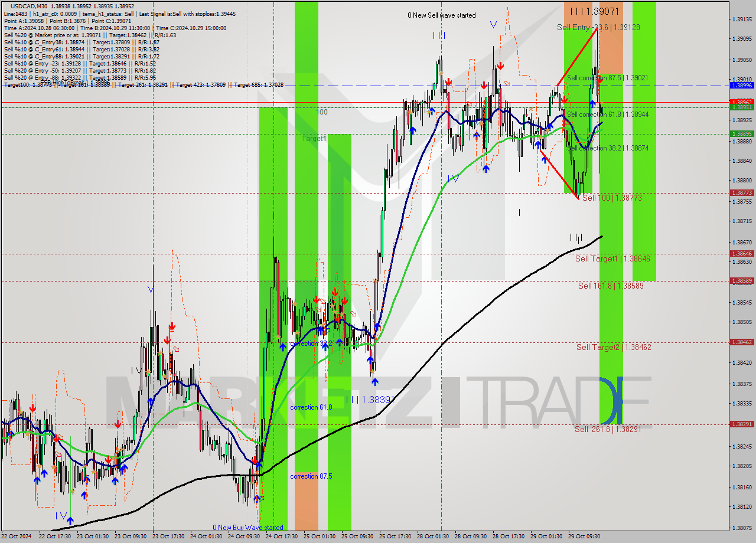
Task: Click the USDCAD,M30 symbol title
Action: [x=29, y=6]
